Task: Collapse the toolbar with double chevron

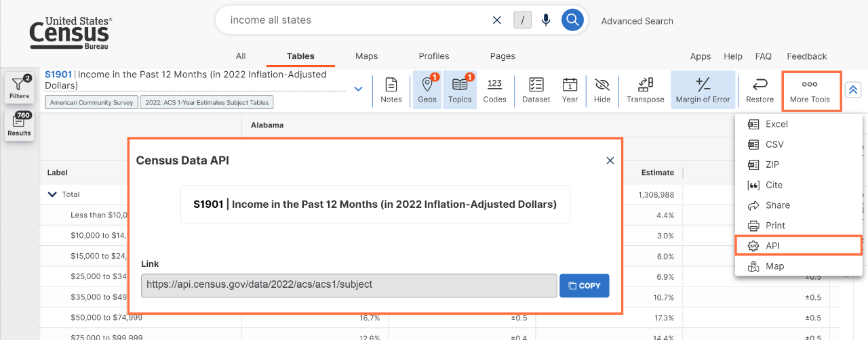Action: pos(852,89)
